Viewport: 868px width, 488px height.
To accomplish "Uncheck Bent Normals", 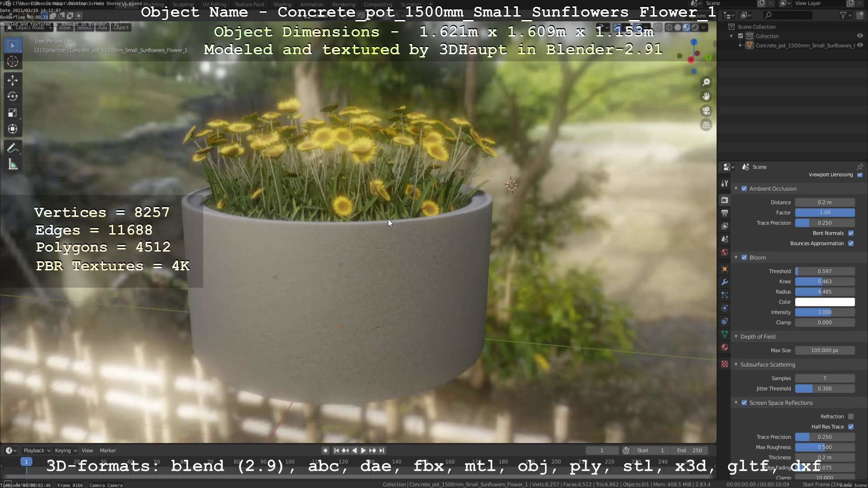I will [851, 233].
